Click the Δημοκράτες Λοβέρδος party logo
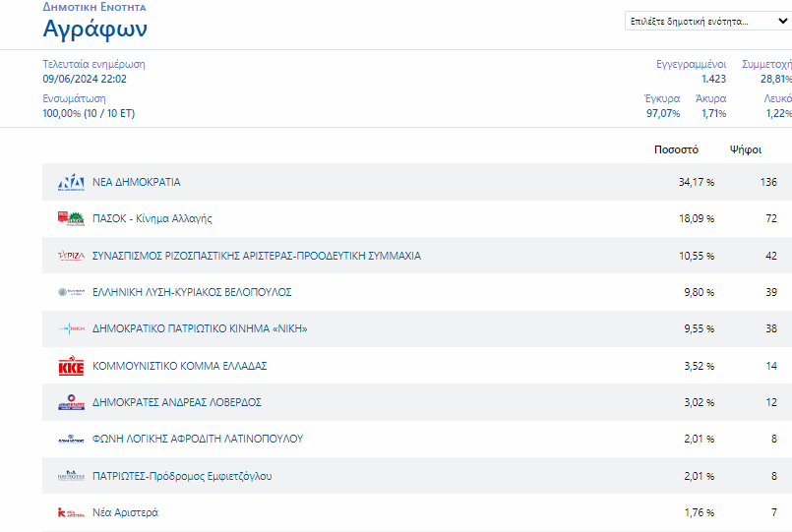 [71, 402]
